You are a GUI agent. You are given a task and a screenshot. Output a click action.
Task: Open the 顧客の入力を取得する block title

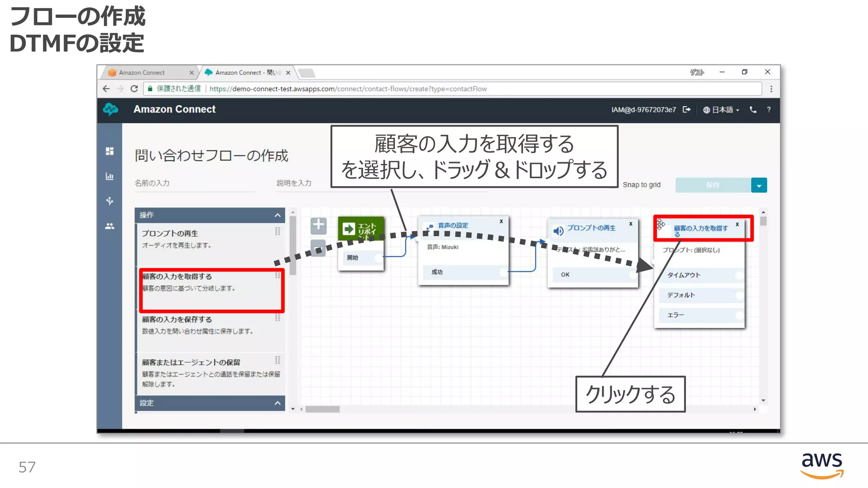(701, 231)
